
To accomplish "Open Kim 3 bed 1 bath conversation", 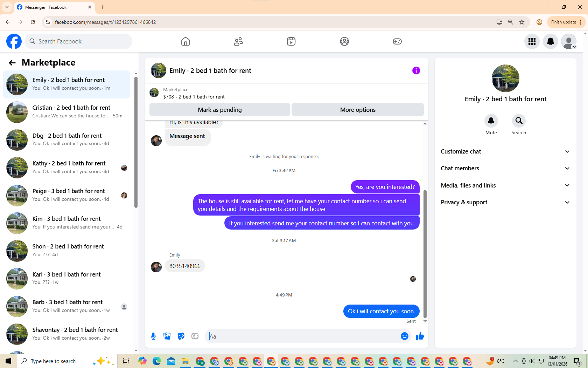I will click(x=66, y=223).
